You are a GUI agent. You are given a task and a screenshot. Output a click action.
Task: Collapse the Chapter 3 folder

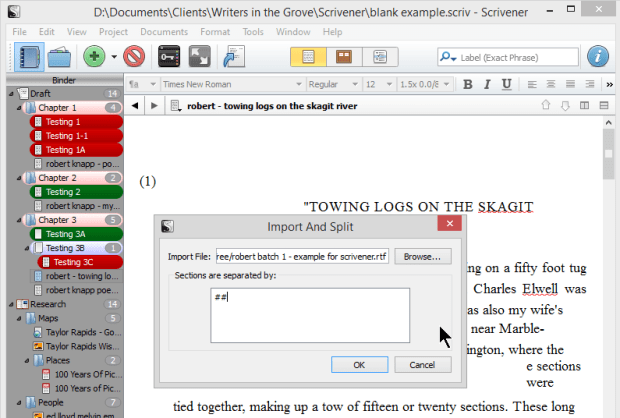19,220
